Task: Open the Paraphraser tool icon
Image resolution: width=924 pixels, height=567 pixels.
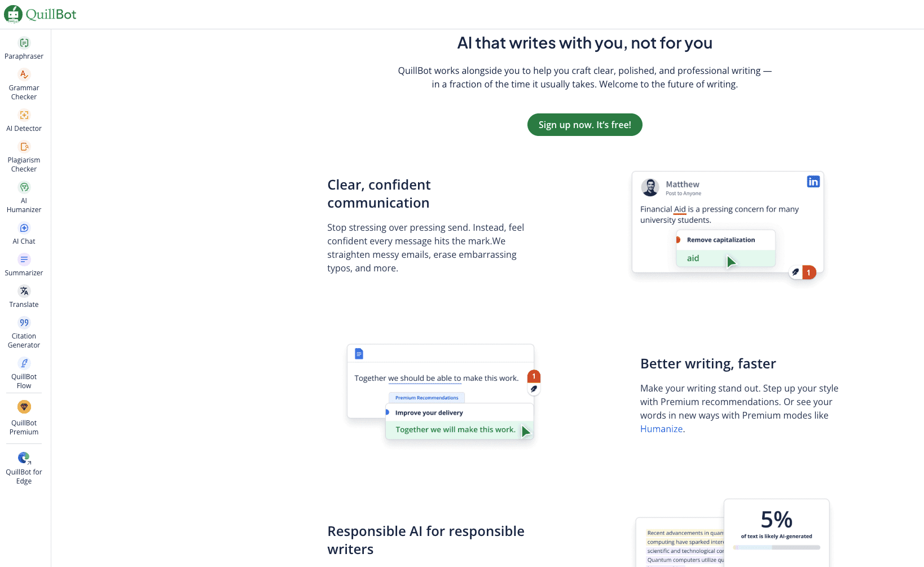Action: click(24, 43)
